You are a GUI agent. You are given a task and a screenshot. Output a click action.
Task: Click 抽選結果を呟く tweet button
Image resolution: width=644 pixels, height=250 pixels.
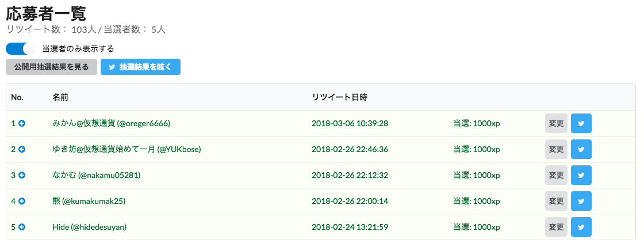(x=140, y=67)
